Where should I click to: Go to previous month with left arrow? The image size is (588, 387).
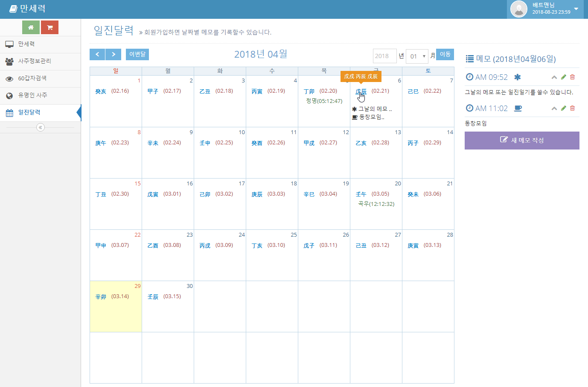[x=97, y=54]
